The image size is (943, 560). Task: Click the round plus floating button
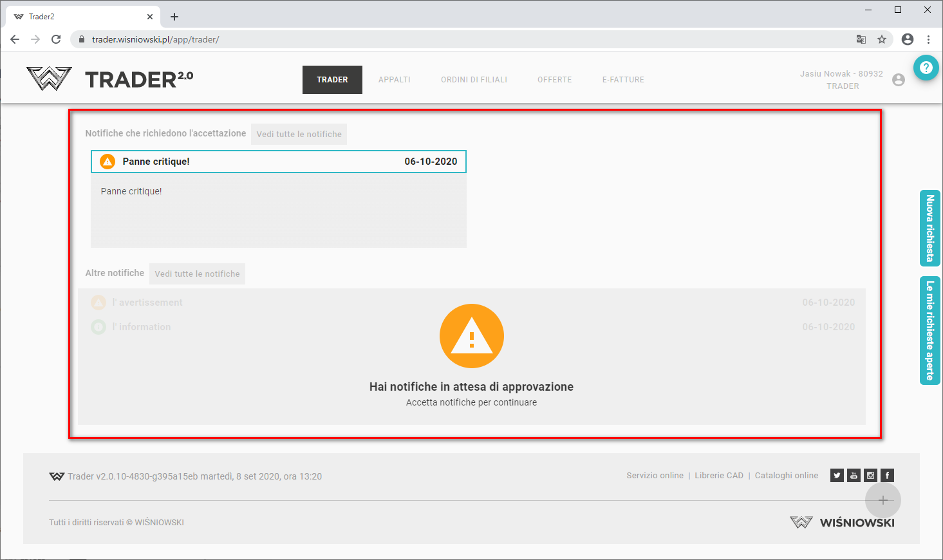coord(882,500)
